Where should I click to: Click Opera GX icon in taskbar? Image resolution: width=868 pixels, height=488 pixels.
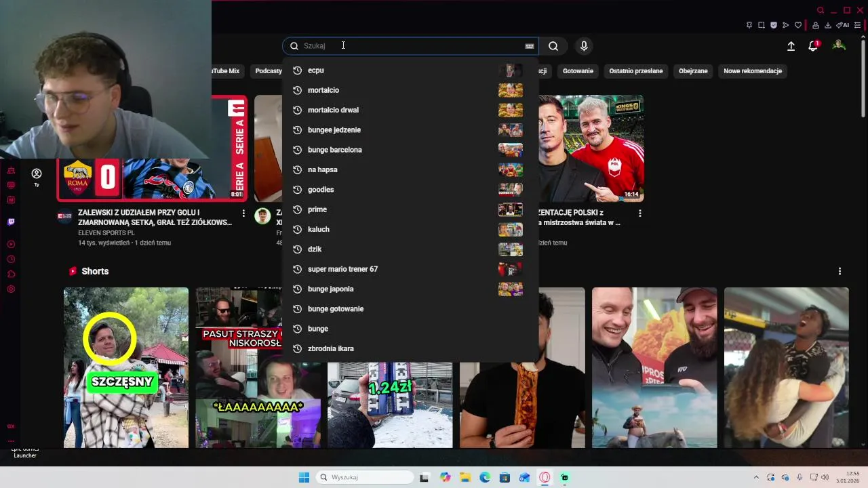coord(545,477)
